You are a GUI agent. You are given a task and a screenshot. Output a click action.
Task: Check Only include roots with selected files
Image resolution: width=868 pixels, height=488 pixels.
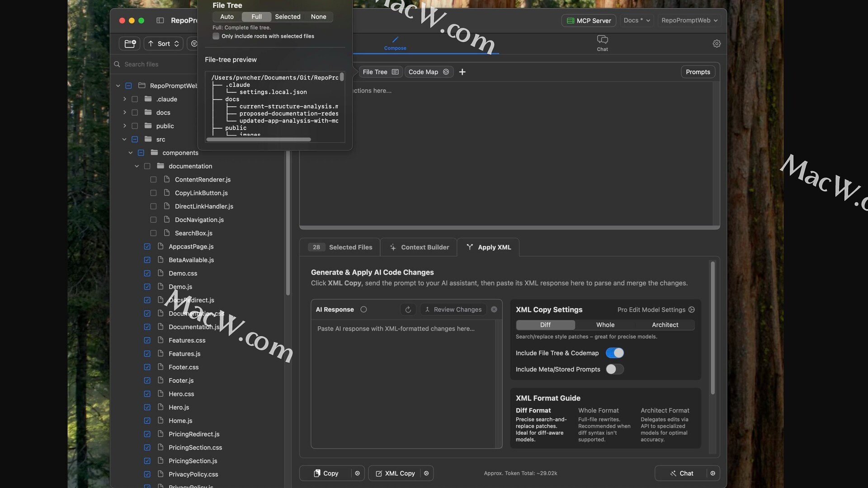tap(216, 36)
